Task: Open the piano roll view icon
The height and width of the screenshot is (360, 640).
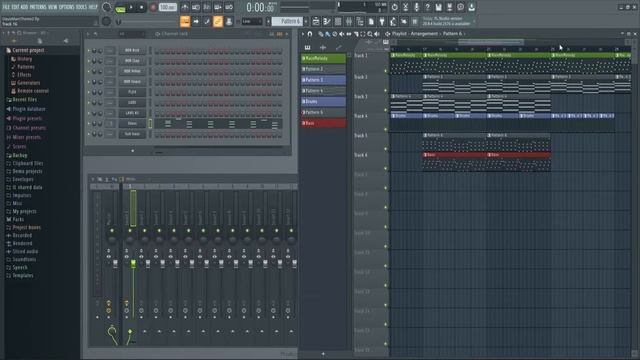Action: 327,21
